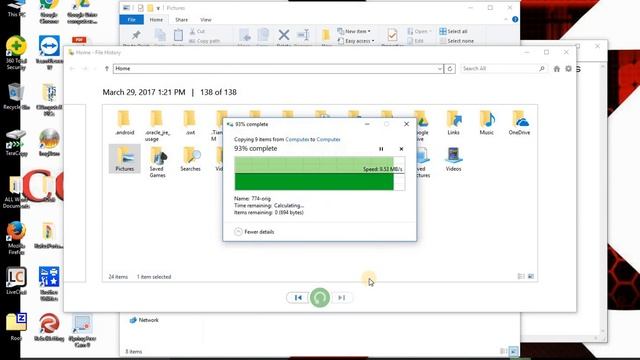Cancel the copy operation
The height and width of the screenshot is (360, 640).
[x=401, y=149]
